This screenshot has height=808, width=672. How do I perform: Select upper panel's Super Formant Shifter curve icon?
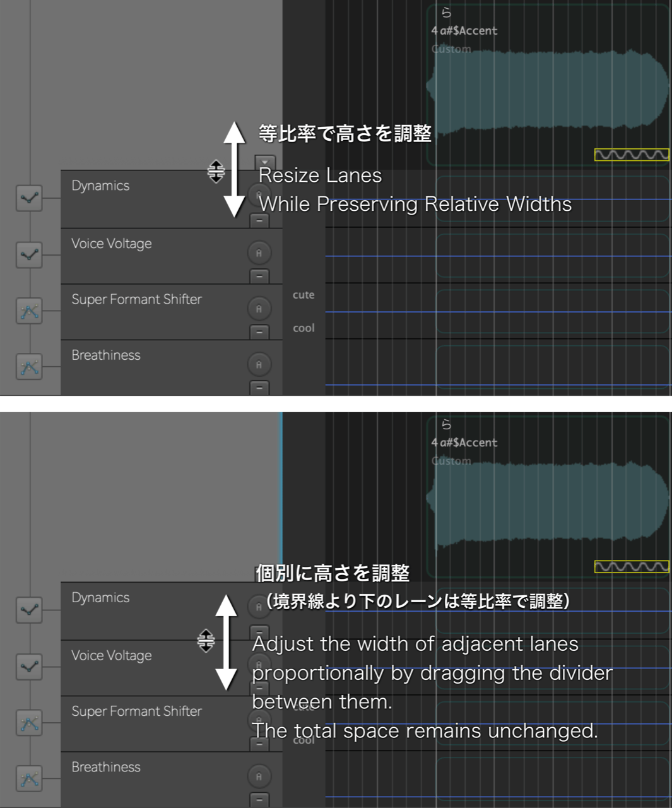tap(29, 311)
